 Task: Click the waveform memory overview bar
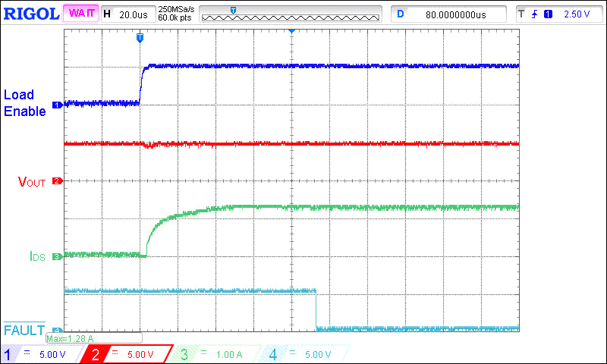pos(291,14)
